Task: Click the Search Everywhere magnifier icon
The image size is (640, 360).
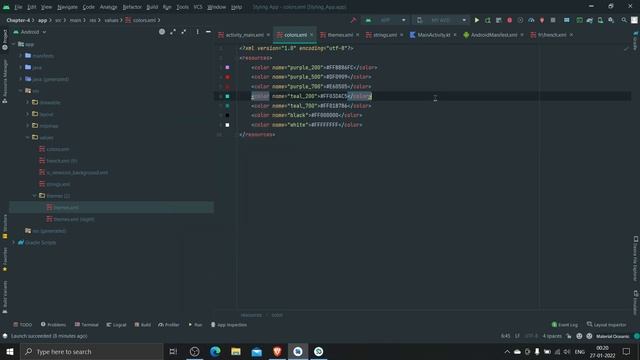Action: 624,20
